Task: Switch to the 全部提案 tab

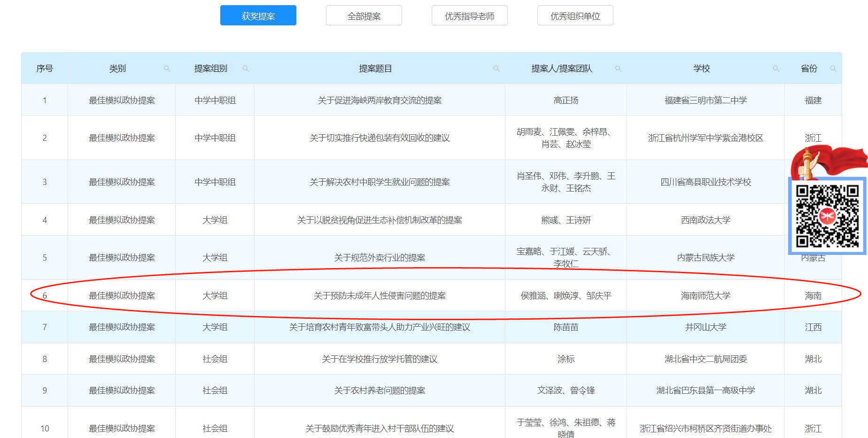Action: (x=364, y=15)
